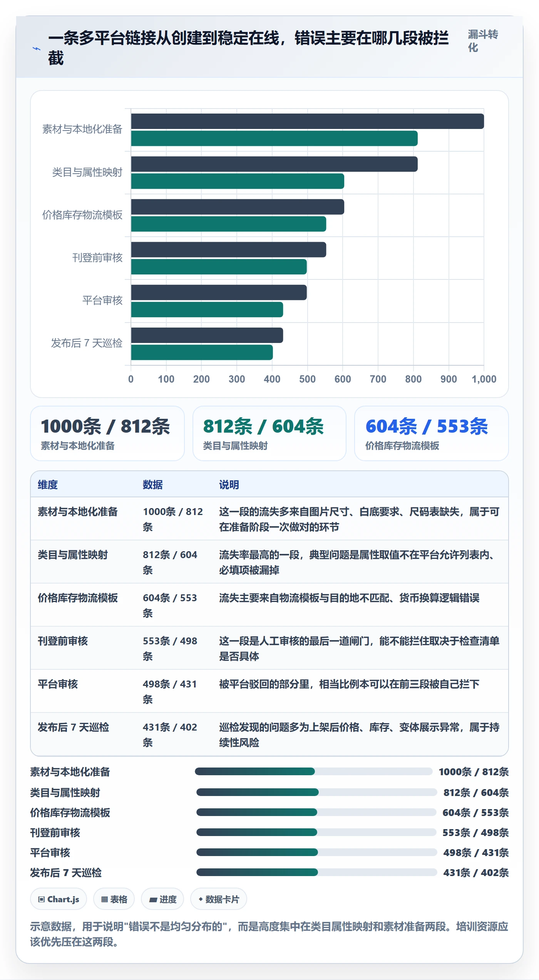Click the 431条 / 402条 value beside the progress bar
Image resolution: width=539 pixels, height=980 pixels.
click(476, 872)
